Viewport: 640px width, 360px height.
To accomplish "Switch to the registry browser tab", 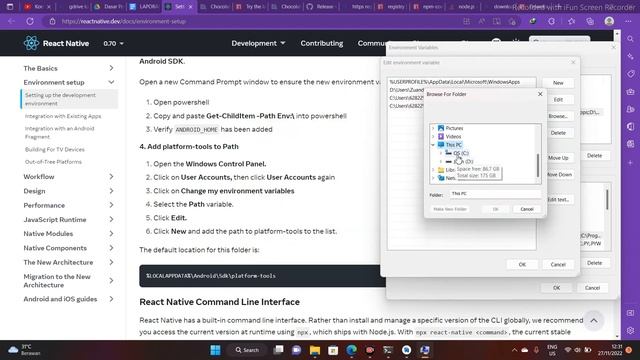I will coord(391,7).
